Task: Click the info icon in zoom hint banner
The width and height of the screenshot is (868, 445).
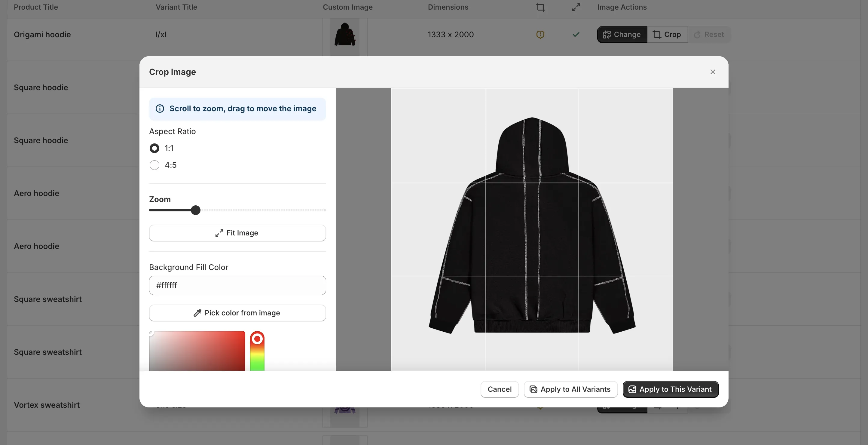Action: 160,109
